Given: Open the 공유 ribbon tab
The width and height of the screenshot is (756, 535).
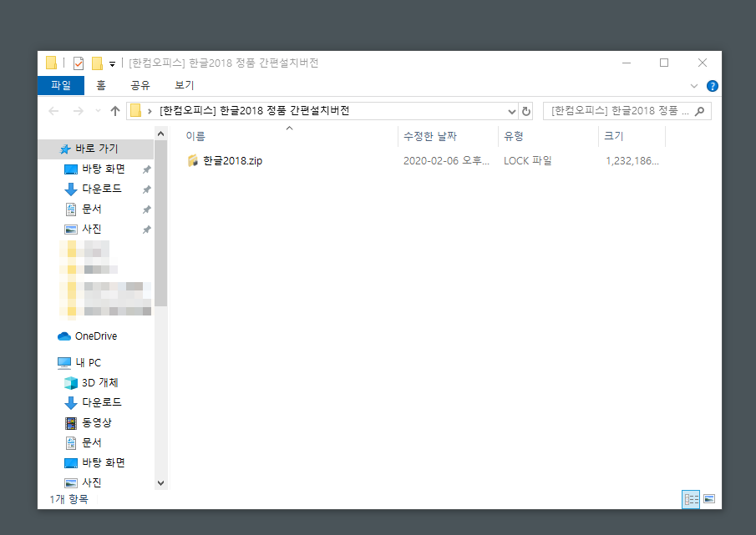Looking at the screenshot, I should click(140, 85).
